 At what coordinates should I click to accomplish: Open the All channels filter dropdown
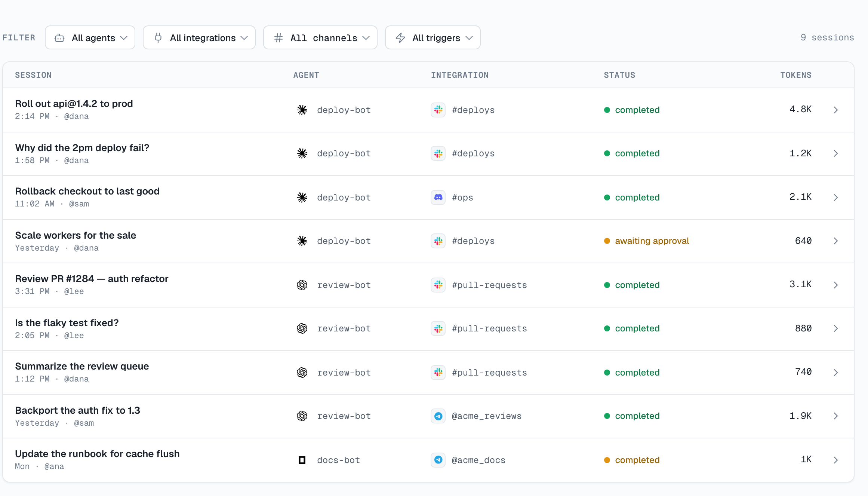click(x=320, y=38)
